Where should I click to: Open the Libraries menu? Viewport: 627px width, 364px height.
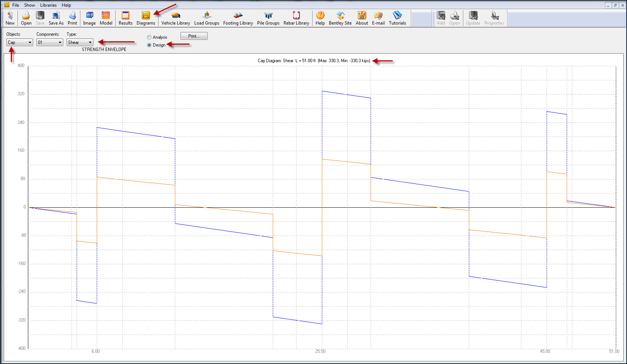[x=48, y=5]
